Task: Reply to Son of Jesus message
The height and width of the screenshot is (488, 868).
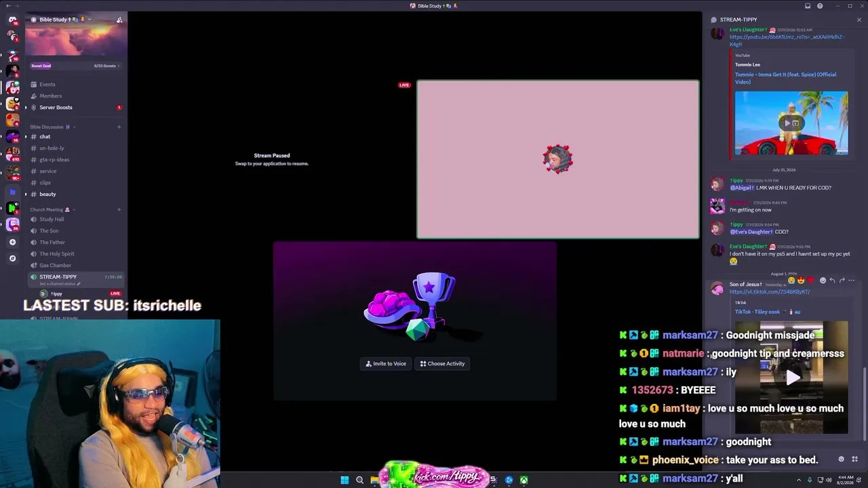Action: 833,280
